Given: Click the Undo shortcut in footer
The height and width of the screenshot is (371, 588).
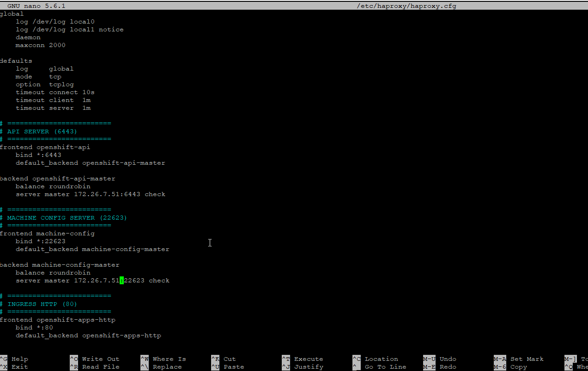Looking at the screenshot, I should 448,359.
